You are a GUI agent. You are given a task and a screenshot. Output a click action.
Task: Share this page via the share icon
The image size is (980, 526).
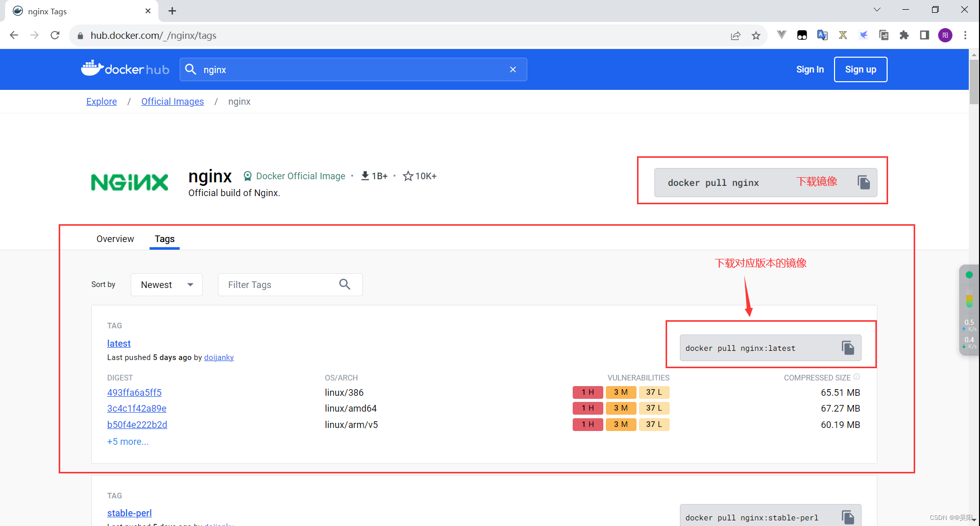click(x=736, y=35)
